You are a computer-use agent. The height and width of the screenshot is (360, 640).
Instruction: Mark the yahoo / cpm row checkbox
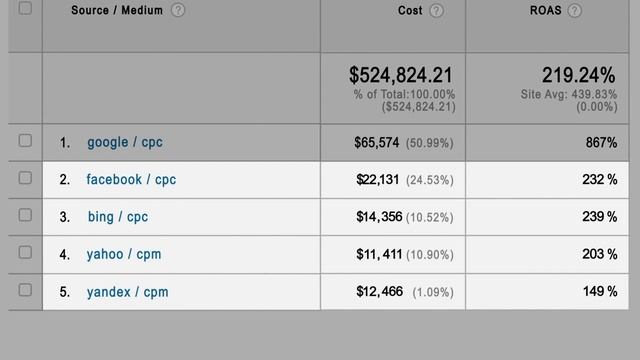[25, 252]
